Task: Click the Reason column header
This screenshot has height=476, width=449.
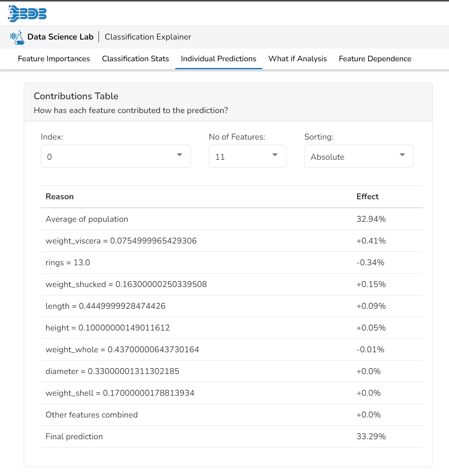Action: [x=59, y=196]
